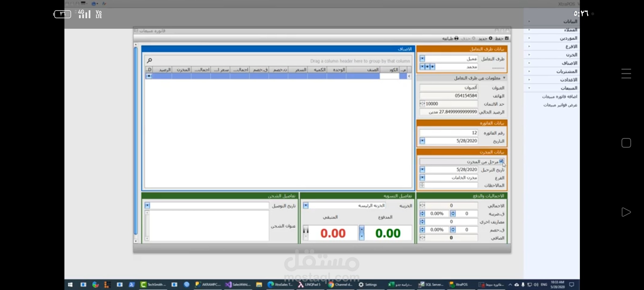Switch to SQL Server in the taskbar
The image size is (644, 290).
pyautogui.click(x=431, y=285)
